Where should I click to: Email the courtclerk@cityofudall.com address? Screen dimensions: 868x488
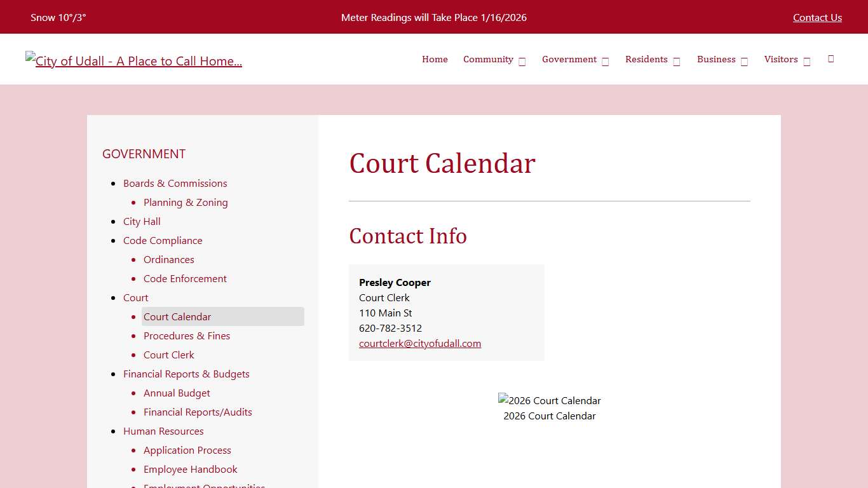pyautogui.click(x=420, y=343)
